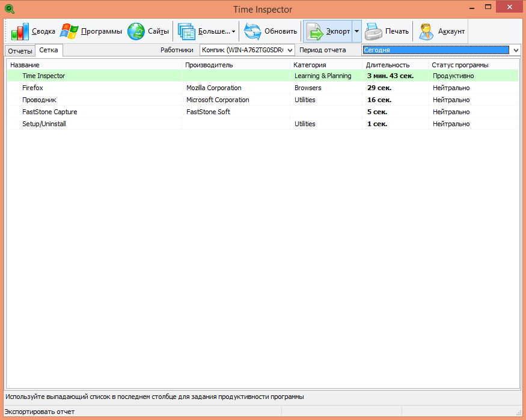The image size is (526, 420).
Task: Click the FastStone Soft manufacturer cell
Action: point(208,112)
